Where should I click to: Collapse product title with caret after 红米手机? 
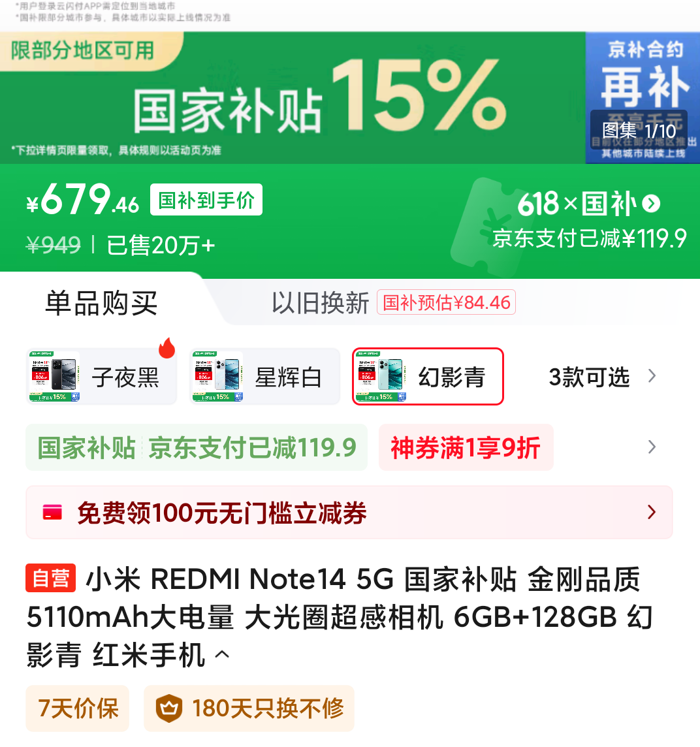[x=221, y=654]
